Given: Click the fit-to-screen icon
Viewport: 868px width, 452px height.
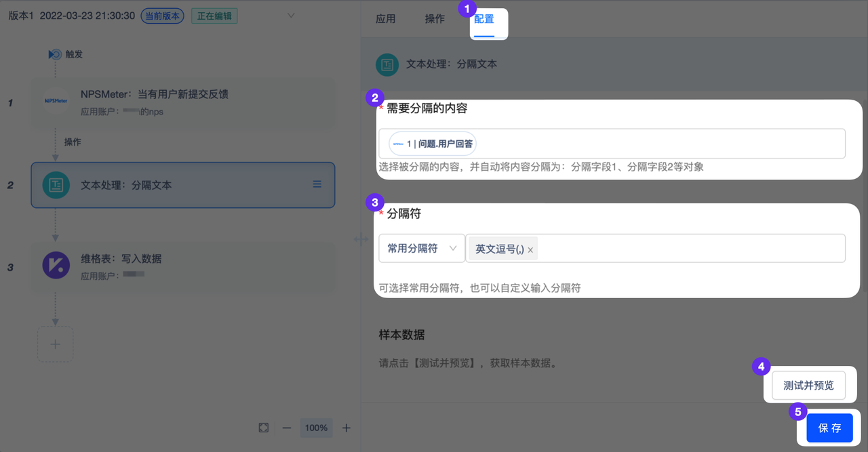Looking at the screenshot, I should pos(264,428).
